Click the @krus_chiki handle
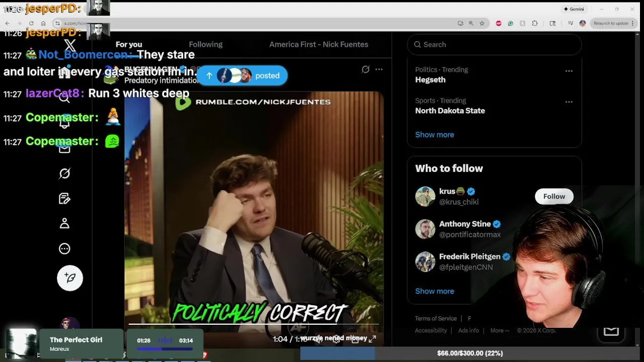The width and height of the screenshot is (644, 362). (x=459, y=202)
